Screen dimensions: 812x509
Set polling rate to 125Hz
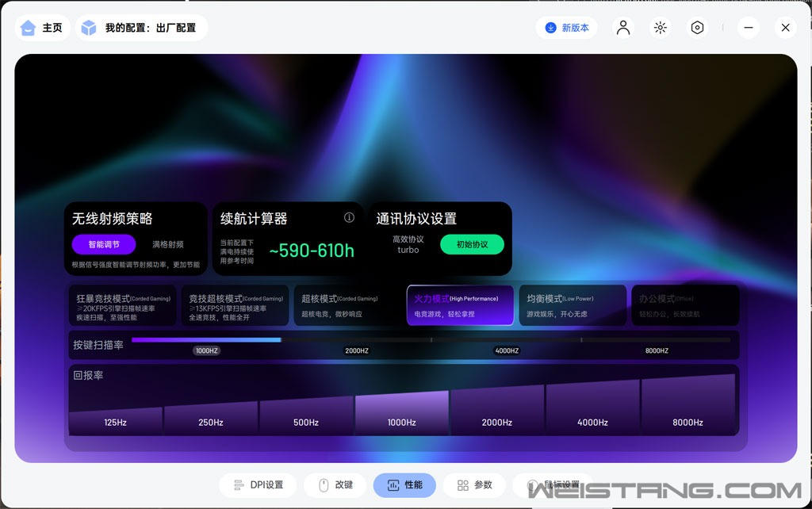point(116,422)
